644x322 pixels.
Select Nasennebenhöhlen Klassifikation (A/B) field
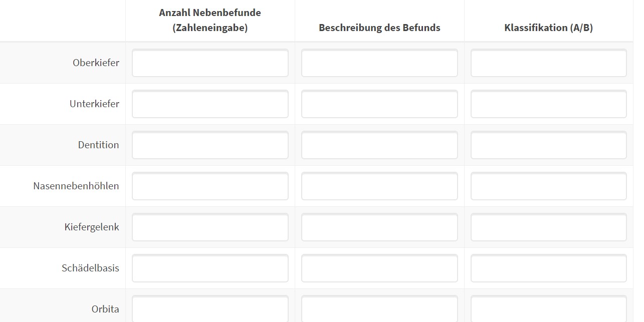pyautogui.click(x=548, y=186)
